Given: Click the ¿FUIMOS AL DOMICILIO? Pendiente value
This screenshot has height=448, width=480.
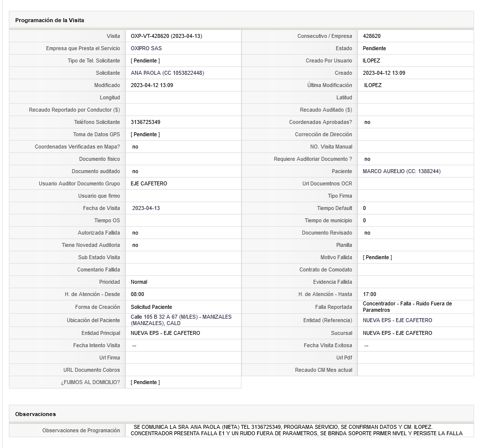Looking at the screenshot, I should coord(145,383).
